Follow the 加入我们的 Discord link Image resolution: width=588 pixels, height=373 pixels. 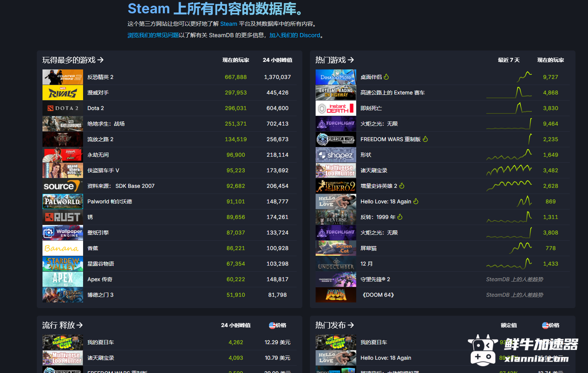click(x=295, y=35)
